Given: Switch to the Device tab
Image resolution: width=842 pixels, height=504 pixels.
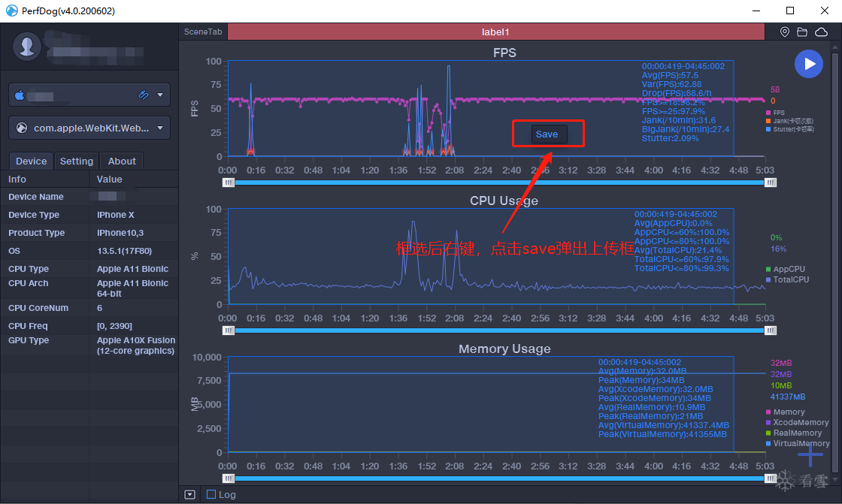Looking at the screenshot, I should pyautogui.click(x=31, y=161).
